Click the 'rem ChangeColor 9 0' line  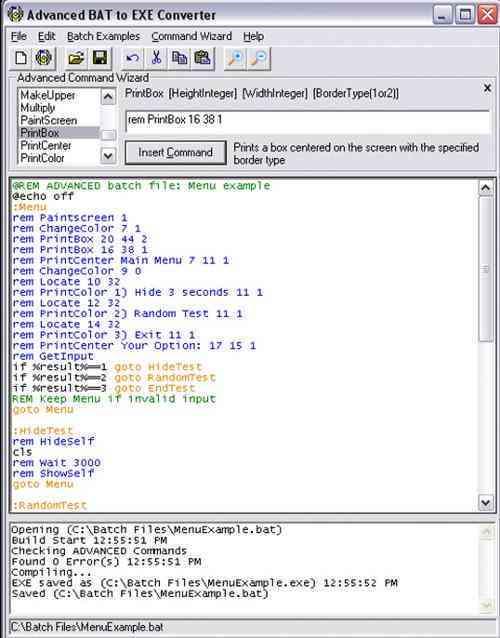click(77, 271)
